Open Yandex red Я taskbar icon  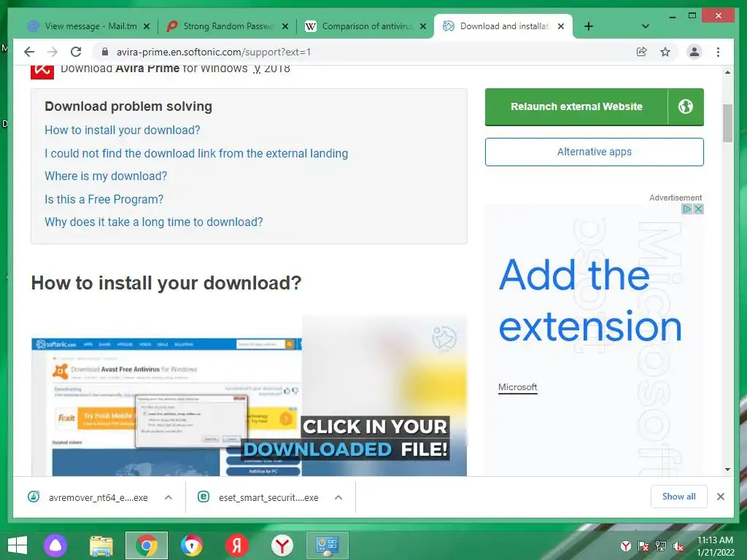(x=237, y=545)
